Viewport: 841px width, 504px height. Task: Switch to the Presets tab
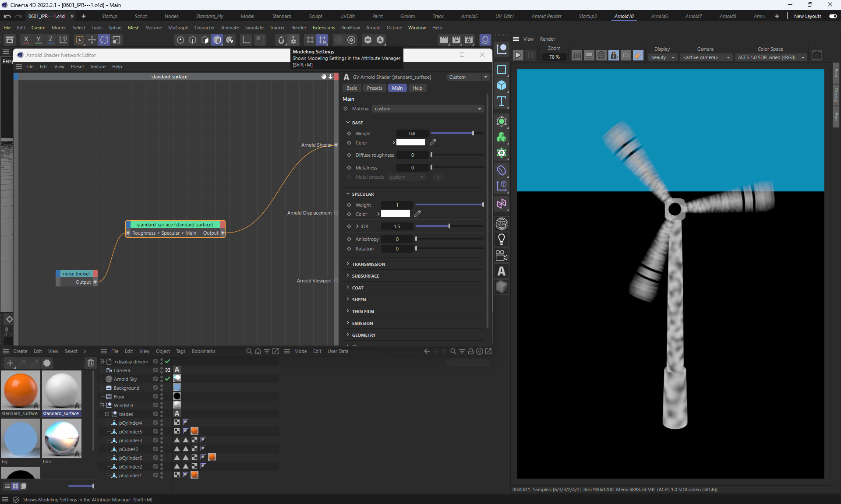374,88
